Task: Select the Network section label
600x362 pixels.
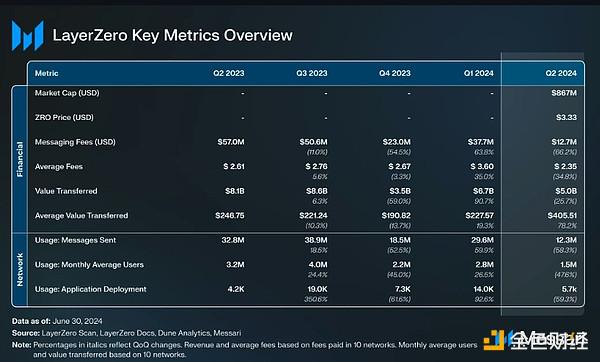Action: click(x=20, y=269)
